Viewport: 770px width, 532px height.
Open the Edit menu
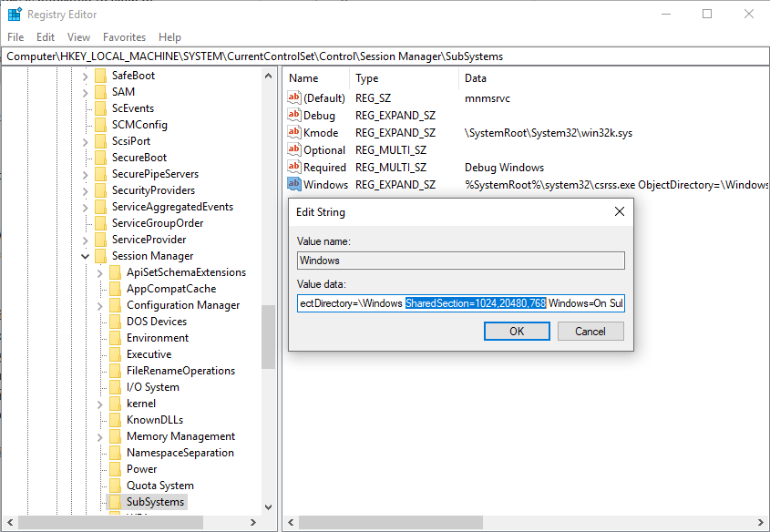click(46, 37)
